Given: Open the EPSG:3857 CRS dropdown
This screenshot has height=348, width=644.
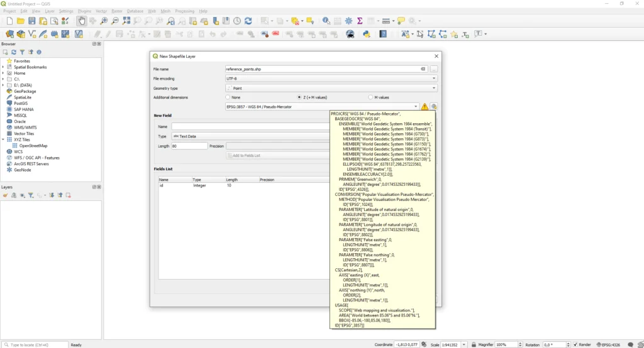Looking at the screenshot, I should pyautogui.click(x=322, y=107).
